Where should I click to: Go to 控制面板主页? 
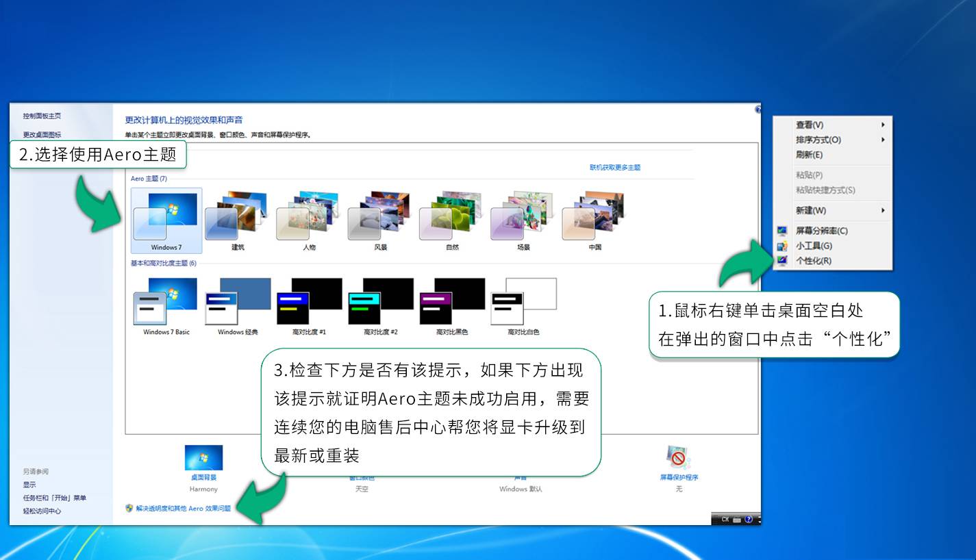pos(42,116)
